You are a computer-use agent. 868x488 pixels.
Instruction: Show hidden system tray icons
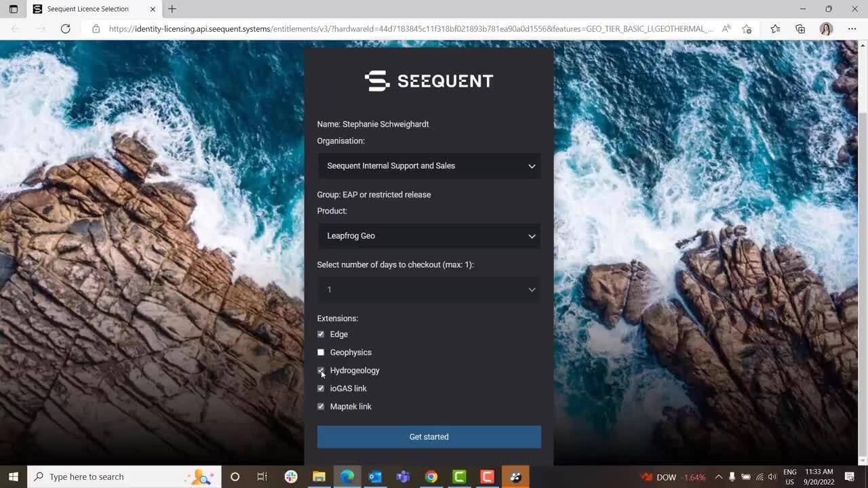pos(719,477)
